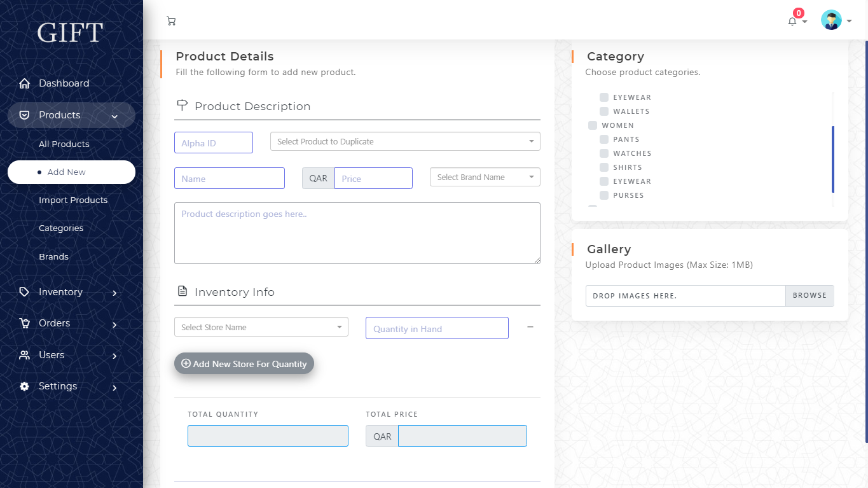Open Import Products menu item
The image size is (868, 488).
[x=73, y=200]
